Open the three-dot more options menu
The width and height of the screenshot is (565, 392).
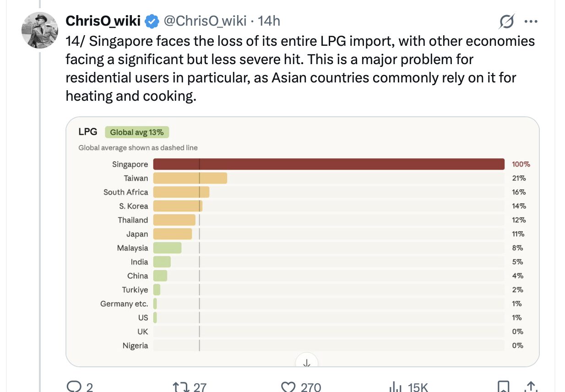tap(531, 21)
